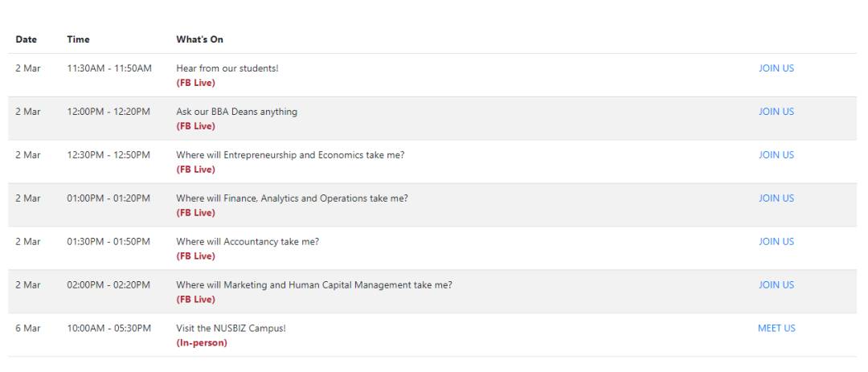Click the 11:30AM - 11:50AM time cell
The image size is (868, 372).
click(x=108, y=69)
